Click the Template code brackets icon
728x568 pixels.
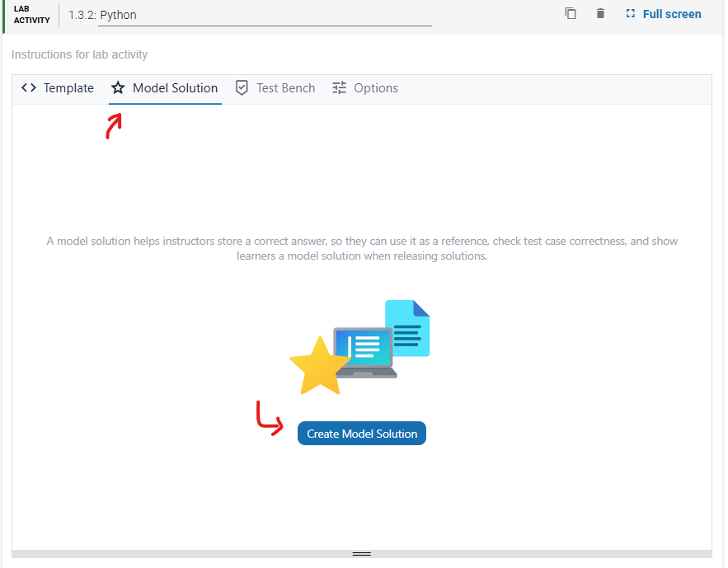tap(29, 87)
